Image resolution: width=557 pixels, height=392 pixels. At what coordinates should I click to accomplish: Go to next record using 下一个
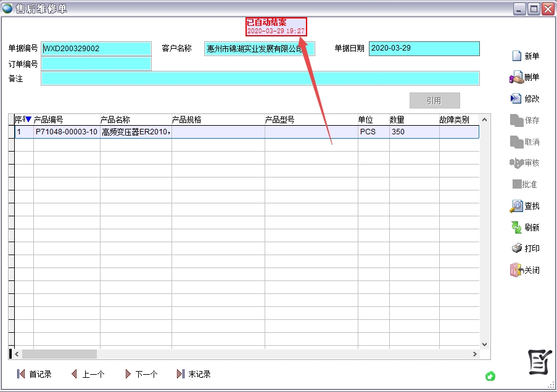[141, 374]
